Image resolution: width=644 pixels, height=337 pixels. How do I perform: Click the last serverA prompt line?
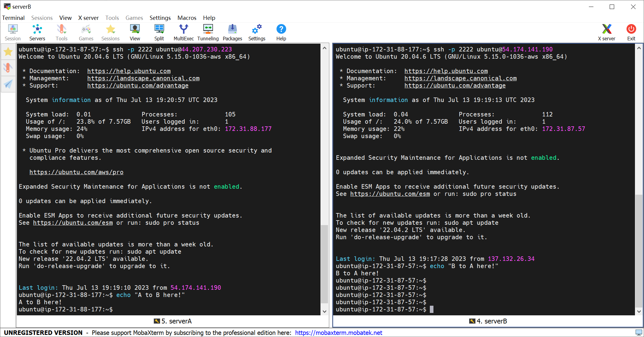point(66,309)
